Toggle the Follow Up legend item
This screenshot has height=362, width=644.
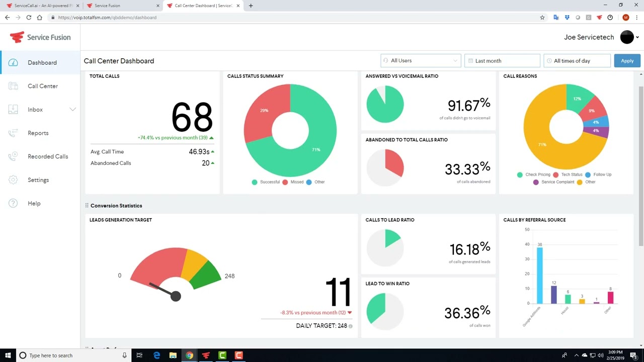pos(598,174)
